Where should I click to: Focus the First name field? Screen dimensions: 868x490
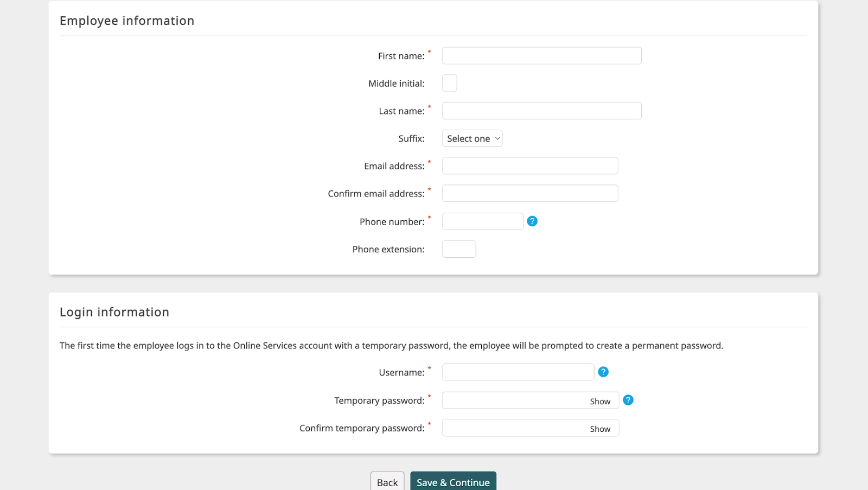pos(541,56)
